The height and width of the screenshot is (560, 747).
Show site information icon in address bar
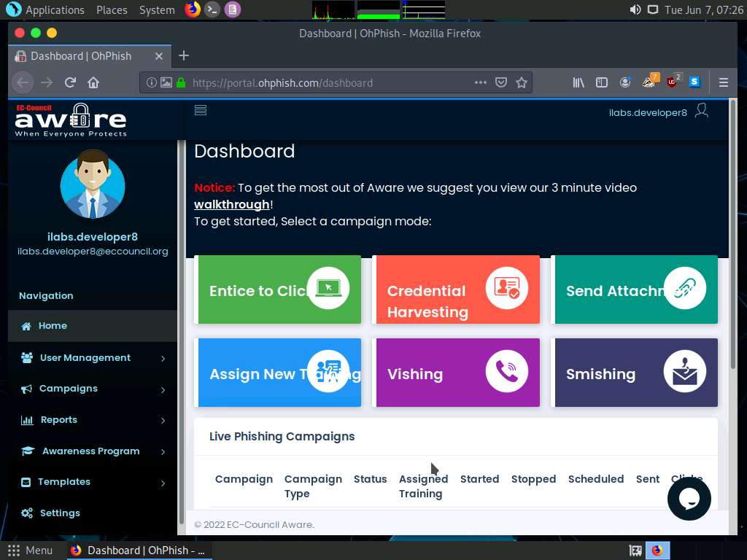pyautogui.click(x=152, y=82)
